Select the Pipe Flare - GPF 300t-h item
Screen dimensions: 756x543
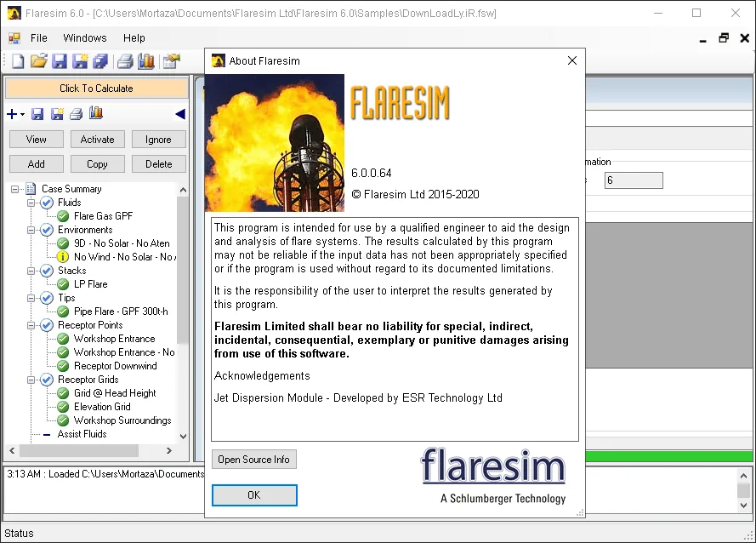coord(121,312)
